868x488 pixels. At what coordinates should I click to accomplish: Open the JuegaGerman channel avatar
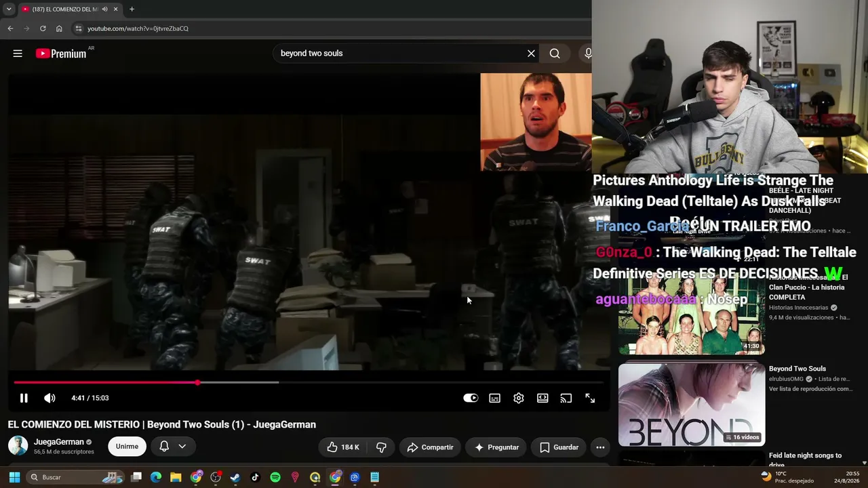pyautogui.click(x=18, y=446)
